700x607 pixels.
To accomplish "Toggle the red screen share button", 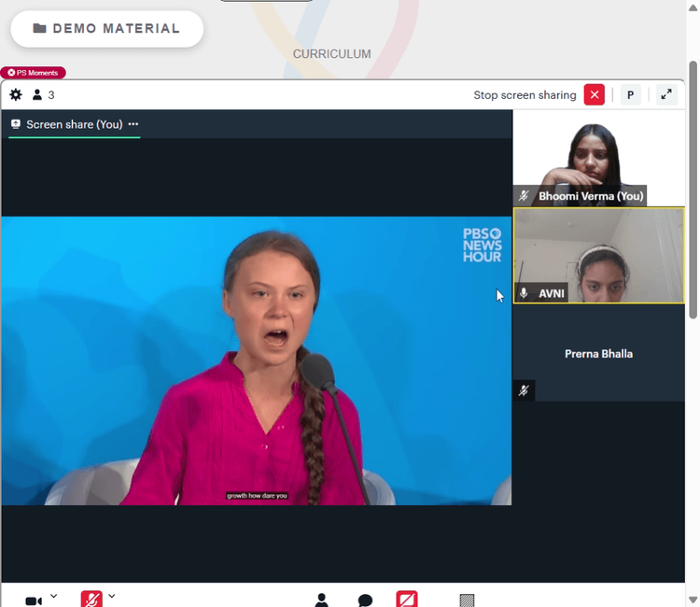I will pos(407,600).
